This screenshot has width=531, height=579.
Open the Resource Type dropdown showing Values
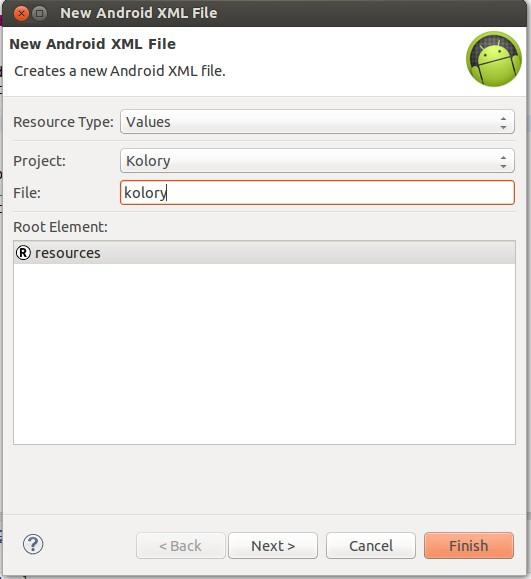[317, 122]
